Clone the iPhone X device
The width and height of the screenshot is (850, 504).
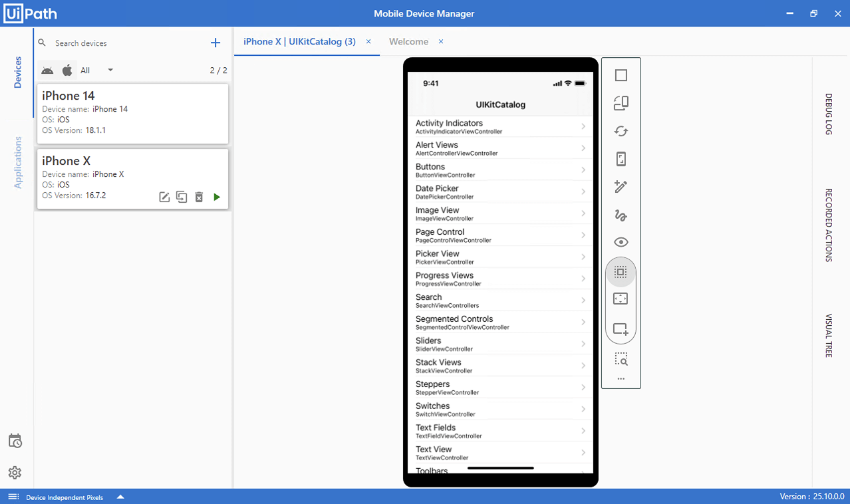[182, 197]
